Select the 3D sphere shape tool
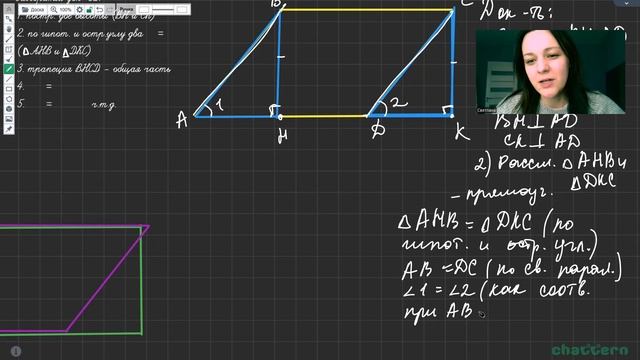640x360 pixels. pyautogui.click(x=9, y=109)
